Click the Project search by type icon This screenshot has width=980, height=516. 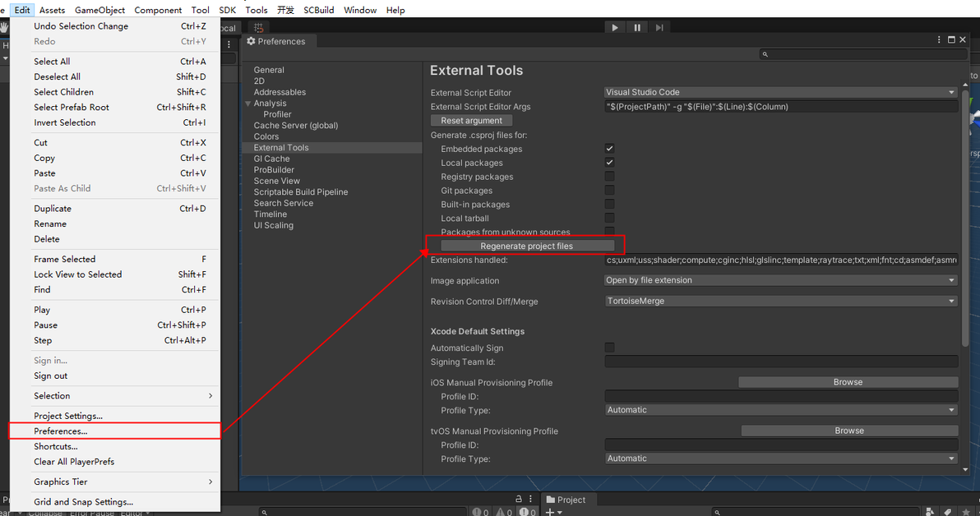[x=929, y=512]
